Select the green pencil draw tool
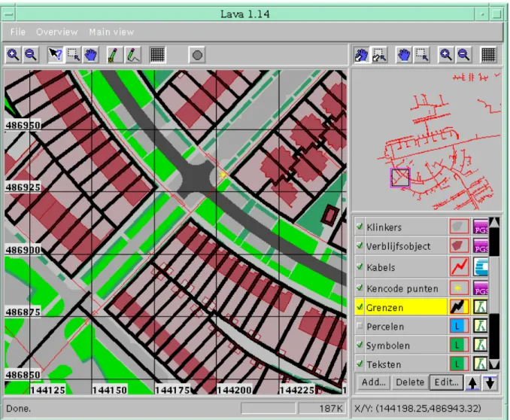 [x=114, y=55]
